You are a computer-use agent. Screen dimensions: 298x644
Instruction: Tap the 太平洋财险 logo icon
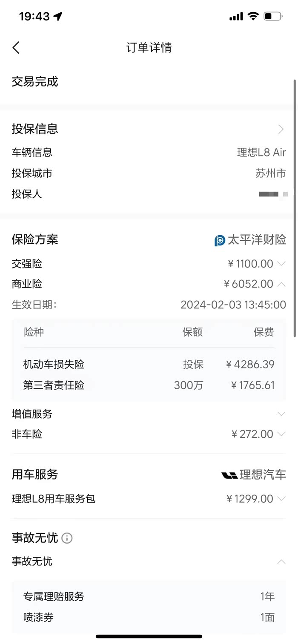point(220,240)
